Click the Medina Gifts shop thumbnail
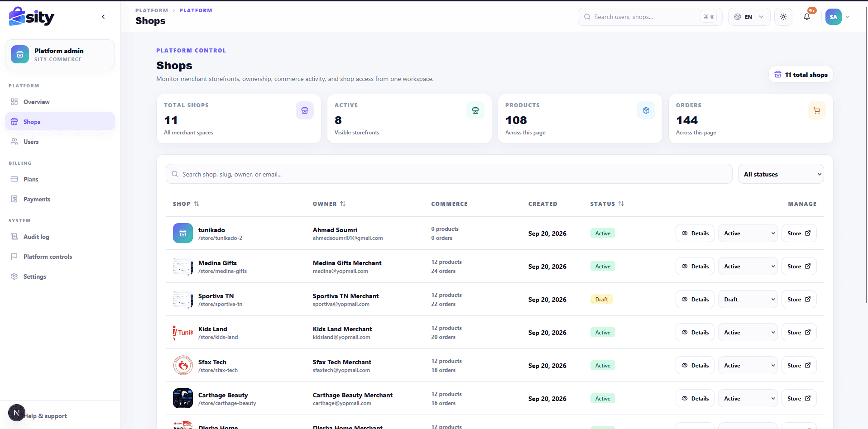This screenshot has width=868, height=429. tap(183, 266)
